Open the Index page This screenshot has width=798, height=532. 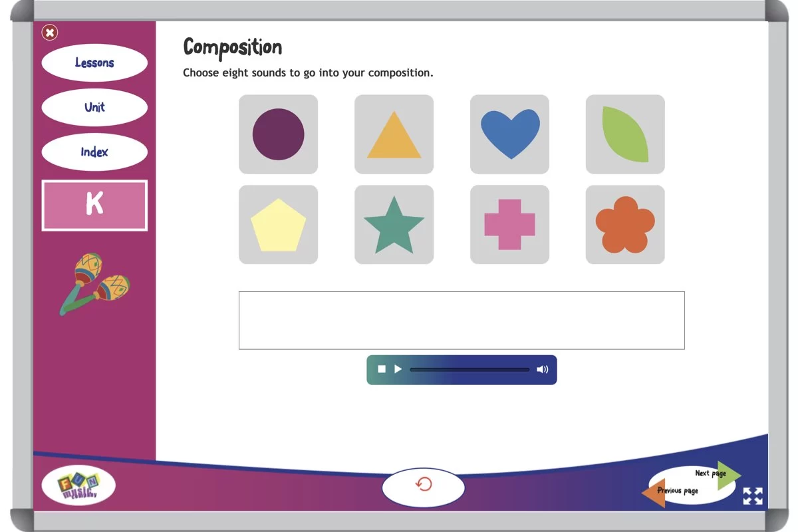[x=94, y=152]
